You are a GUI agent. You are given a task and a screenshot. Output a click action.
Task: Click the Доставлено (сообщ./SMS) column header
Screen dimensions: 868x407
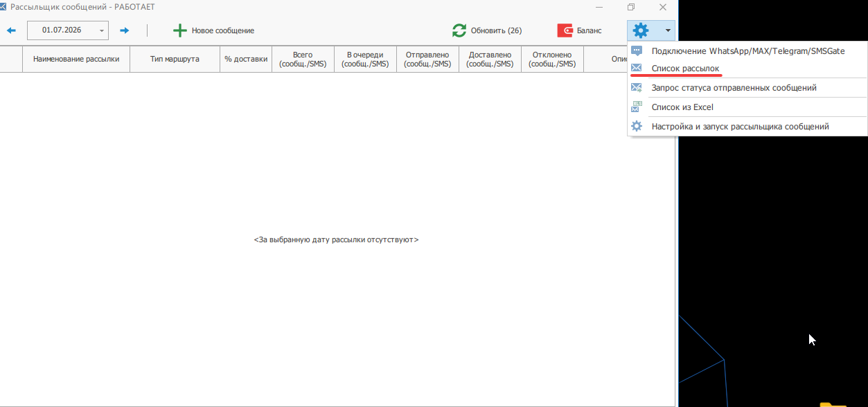coord(490,60)
